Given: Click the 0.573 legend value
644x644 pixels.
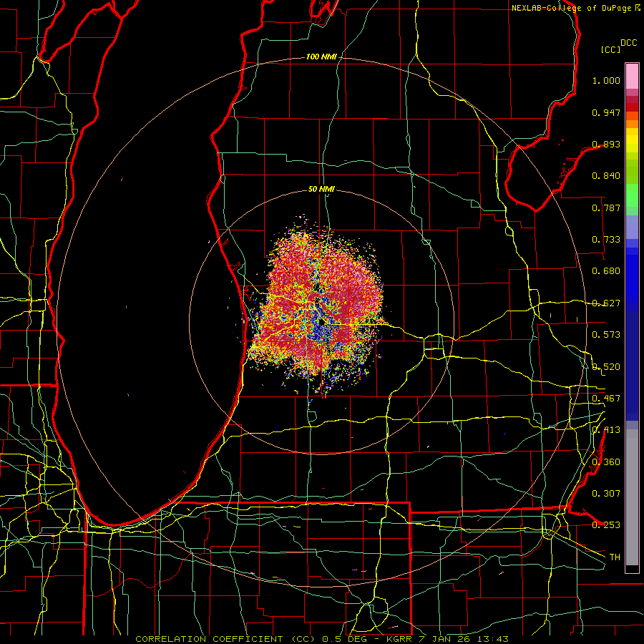Looking at the screenshot, I should (x=606, y=335).
